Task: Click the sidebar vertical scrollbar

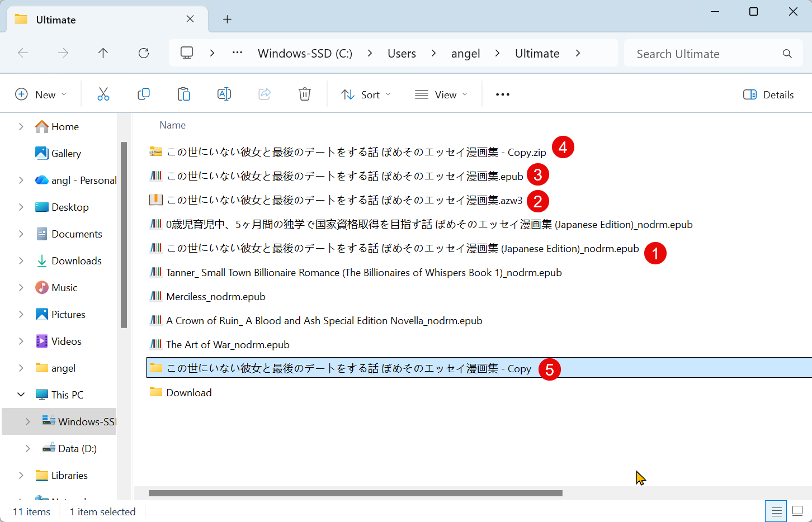Action: click(x=124, y=235)
